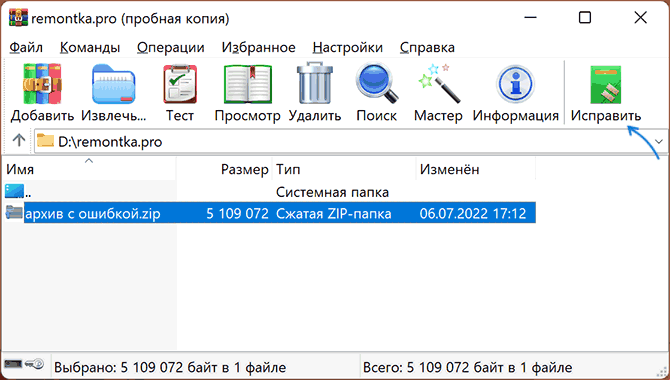Click the 'Системная папка' text
670x380 pixels.
[332, 192]
